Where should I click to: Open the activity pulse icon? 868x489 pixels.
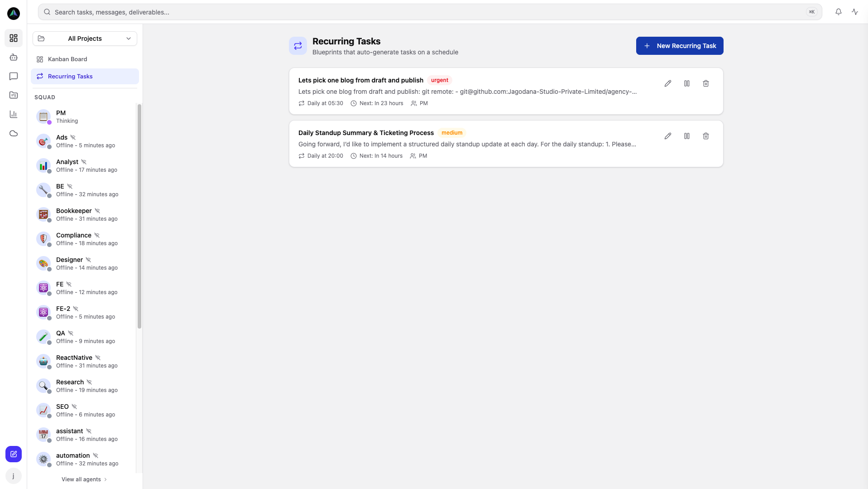tap(854, 12)
